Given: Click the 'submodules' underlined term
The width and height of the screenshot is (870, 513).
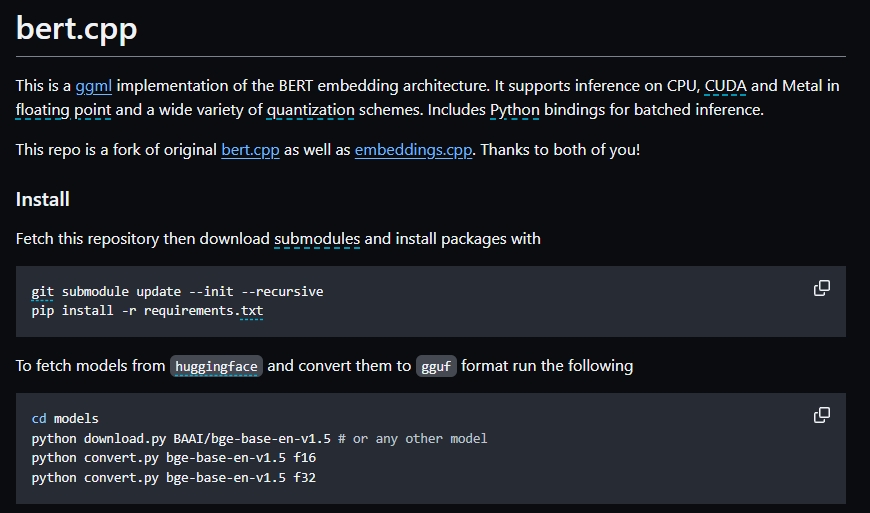Looking at the screenshot, I should 317,238.
